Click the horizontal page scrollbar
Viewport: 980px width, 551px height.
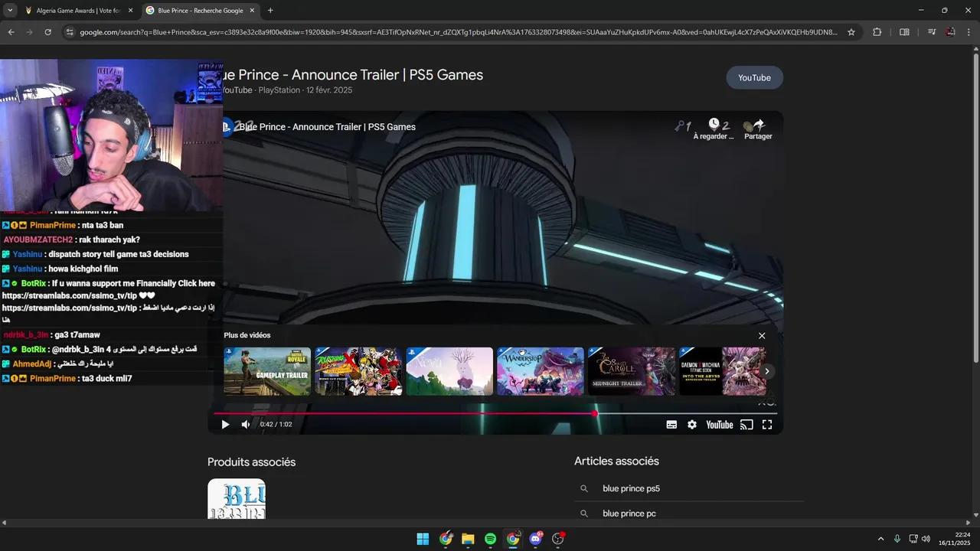tap(485, 523)
